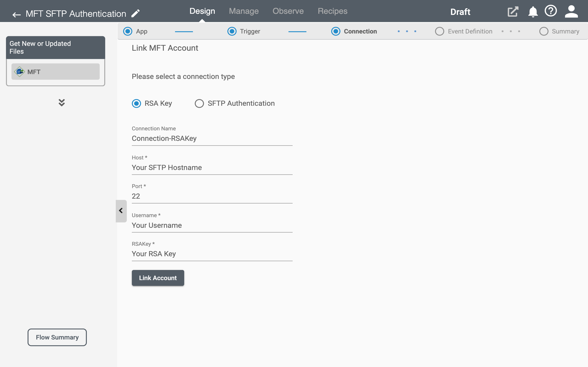Click the collapse panel left arrow icon
The image size is (588, 367).
point(121,211)
